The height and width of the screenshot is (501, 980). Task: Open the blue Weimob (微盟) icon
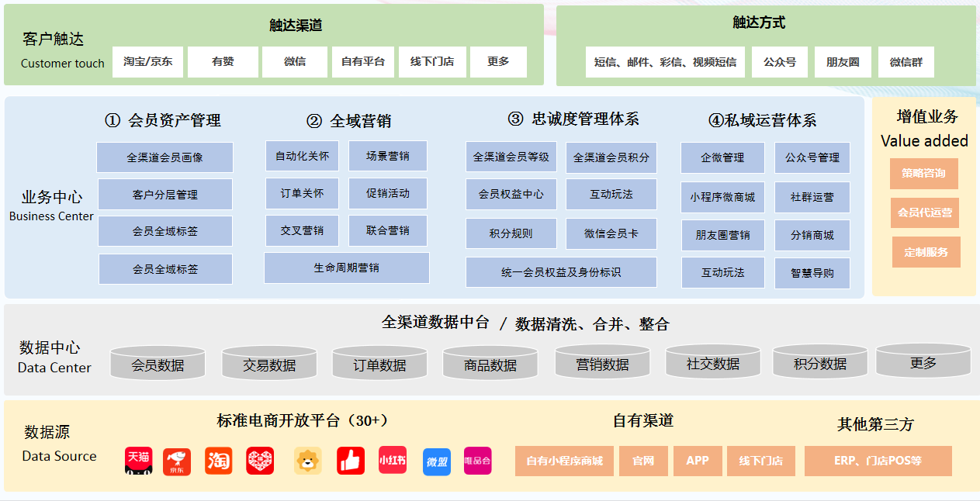click(x=437, y=461)
